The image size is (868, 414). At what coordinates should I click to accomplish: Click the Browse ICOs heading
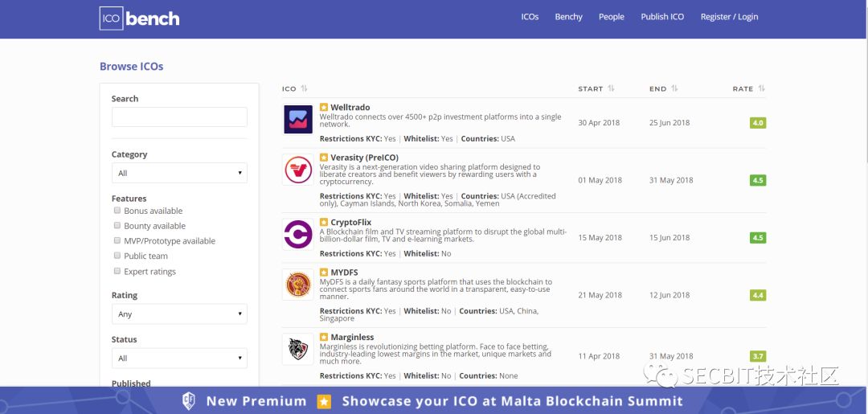point(132,67)
